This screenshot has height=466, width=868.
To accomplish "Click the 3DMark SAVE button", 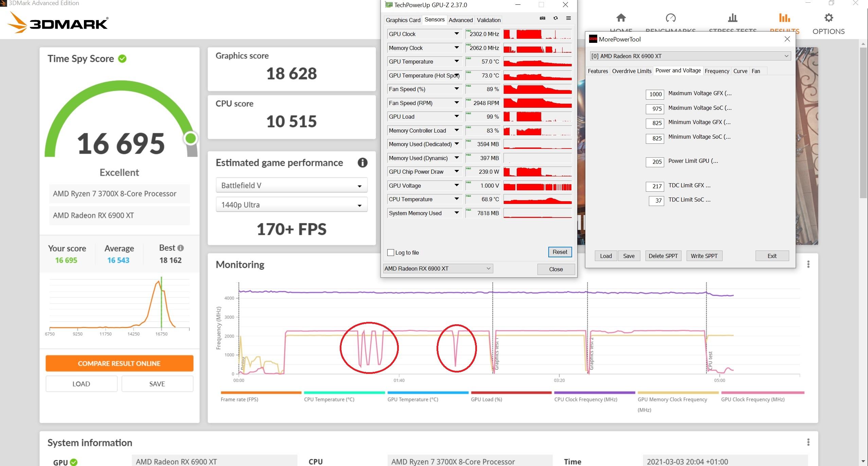I will (x=157, y=384).
